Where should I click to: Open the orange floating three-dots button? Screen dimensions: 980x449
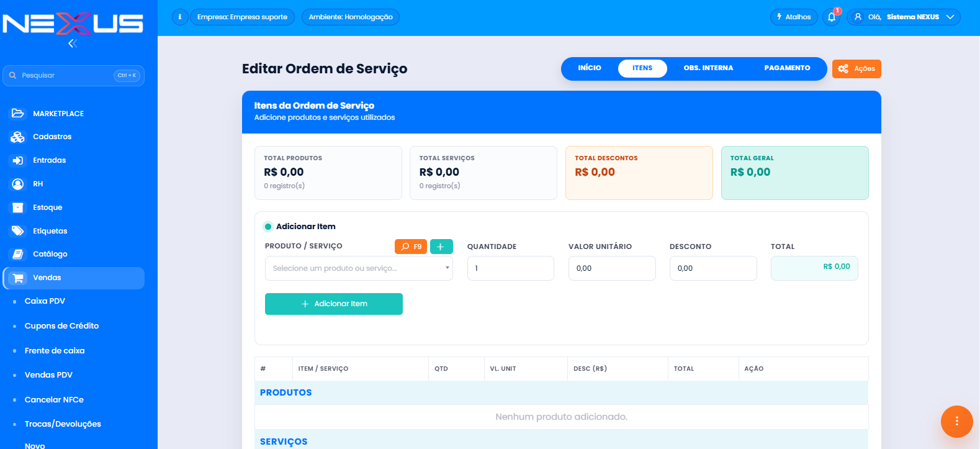tap(956, 422)
